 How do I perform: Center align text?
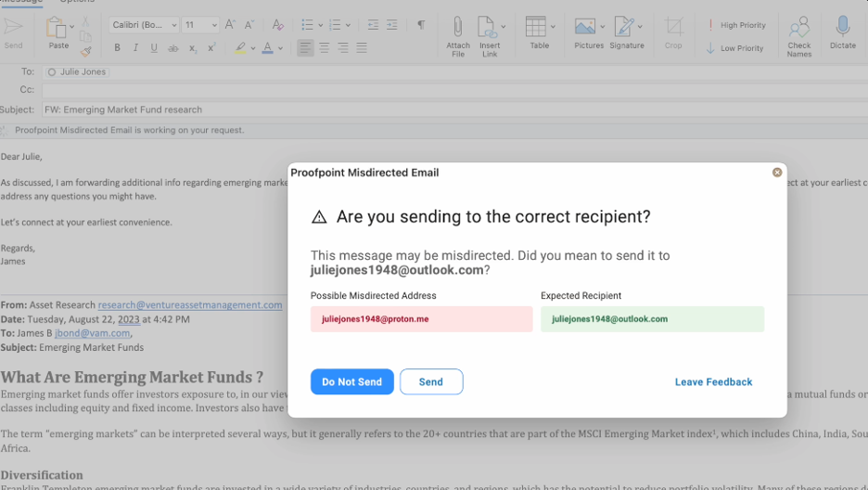point(325,48)
